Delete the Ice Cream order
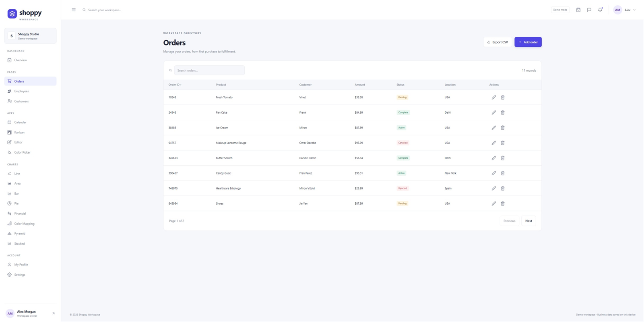This screenshot has height=322, width=644. tap(503, 128)
